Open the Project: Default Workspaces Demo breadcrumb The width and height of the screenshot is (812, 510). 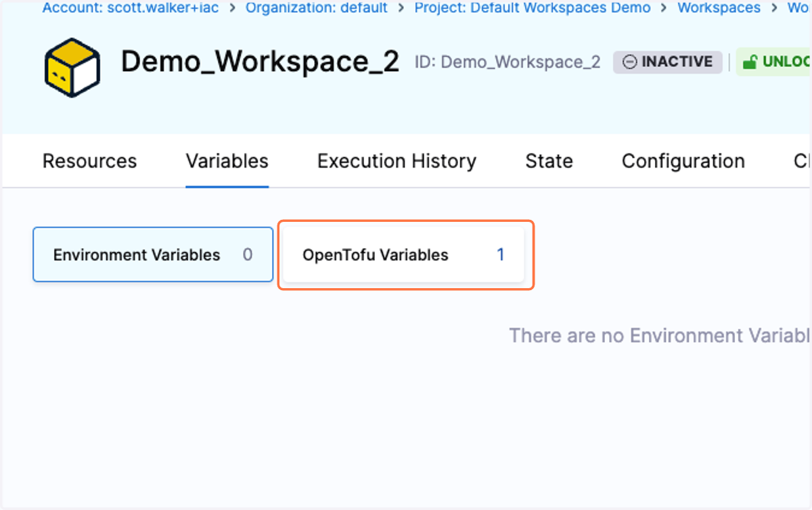pyautogui.click(x=533, y=8)
